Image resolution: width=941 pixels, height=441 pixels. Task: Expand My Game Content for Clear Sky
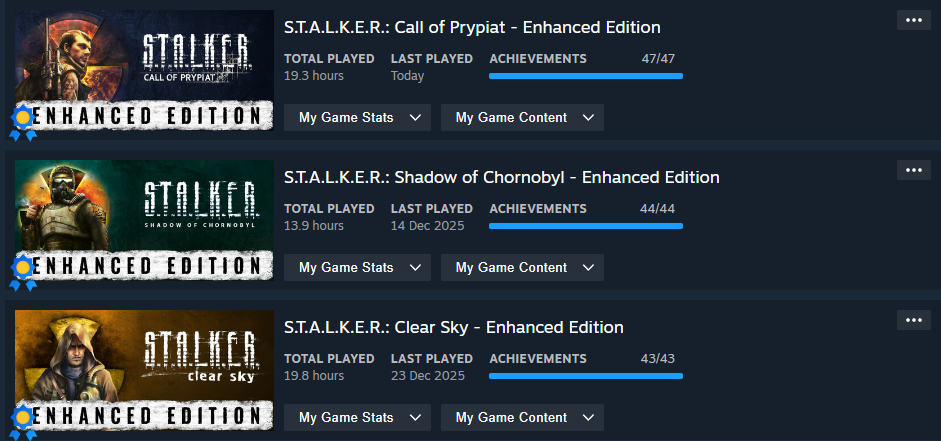(x=522, y=418)
